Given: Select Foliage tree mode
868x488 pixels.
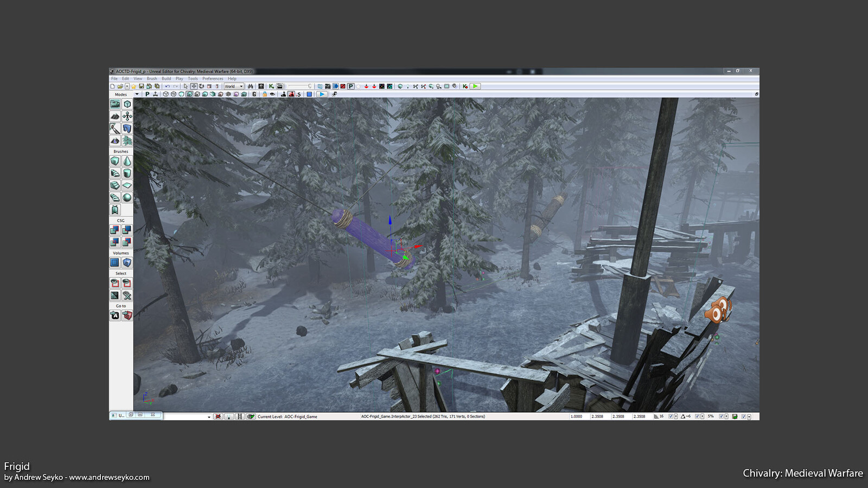Looking at the screenshot, I should (127, 141).
